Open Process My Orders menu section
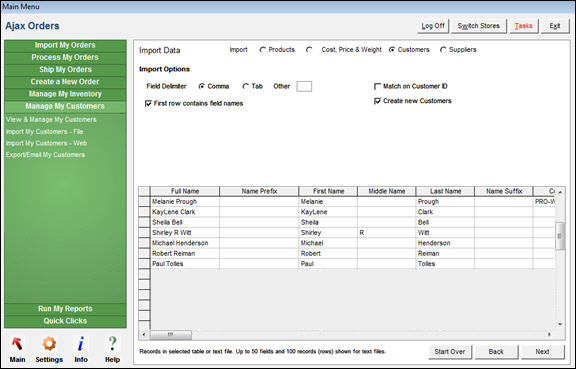Viewport: 576px width, 369px height. point(65,57)
